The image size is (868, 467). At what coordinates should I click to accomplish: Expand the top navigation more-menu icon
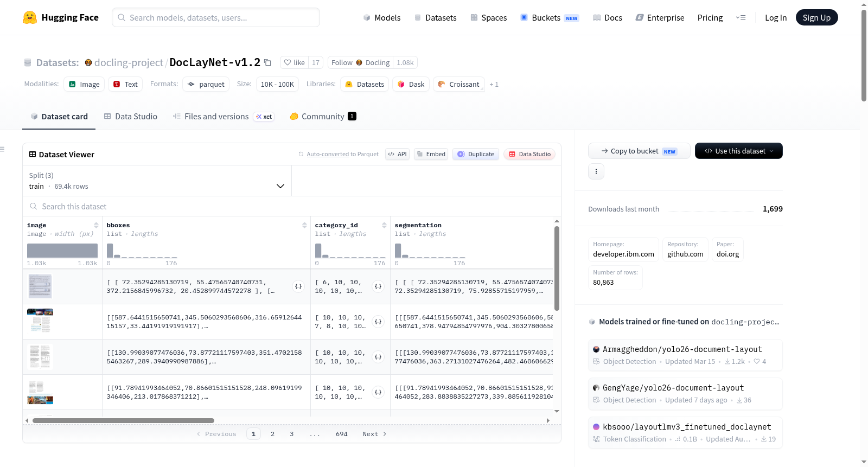tap(741, 17)
